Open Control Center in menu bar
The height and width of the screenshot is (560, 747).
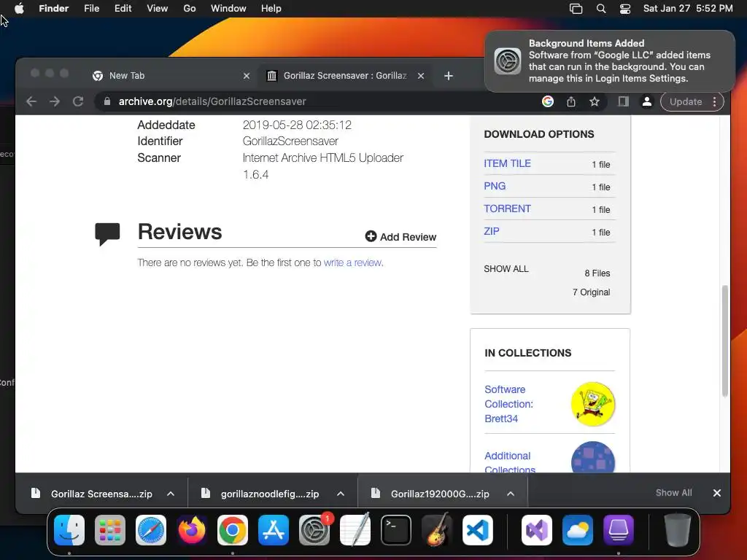pos(625,9)
